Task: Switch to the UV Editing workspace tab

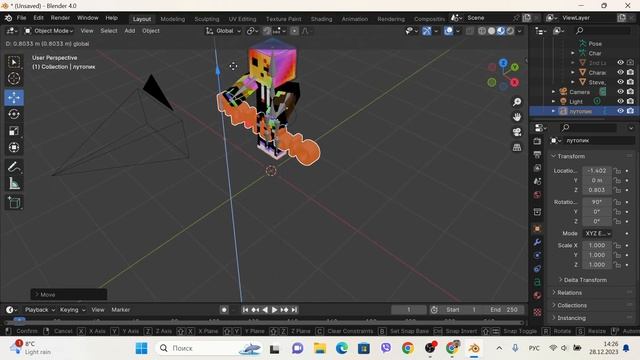Action: (242, 19)
